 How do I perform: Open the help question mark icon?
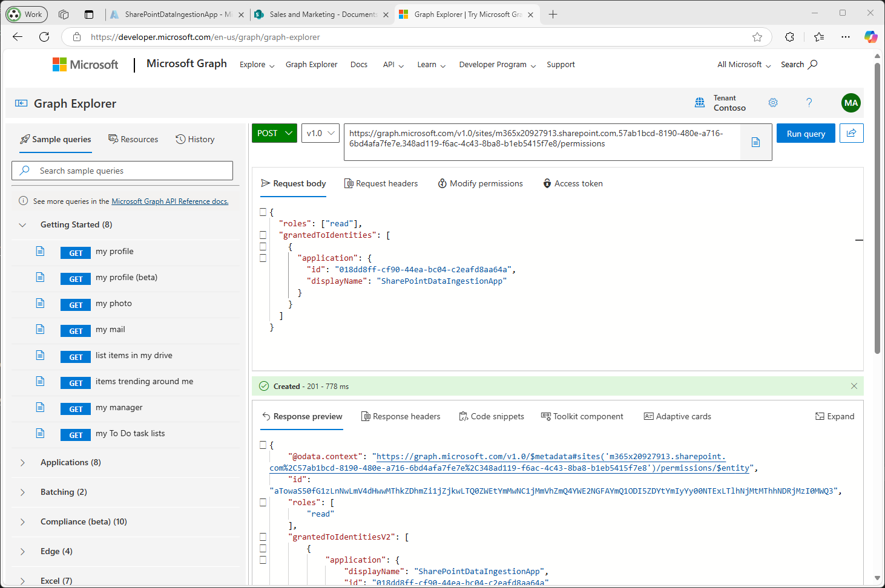click(x=809, y=103)
